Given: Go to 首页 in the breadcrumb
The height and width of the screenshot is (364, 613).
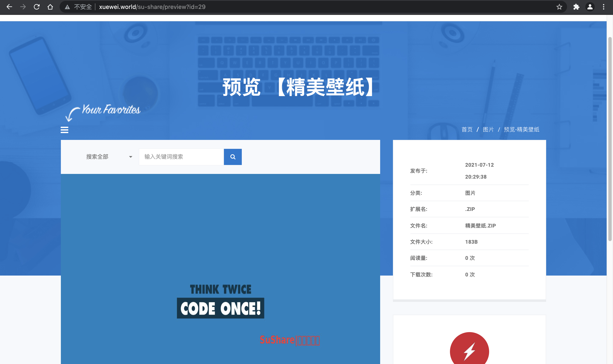Looking at the screenshot, I should [467, 129].
